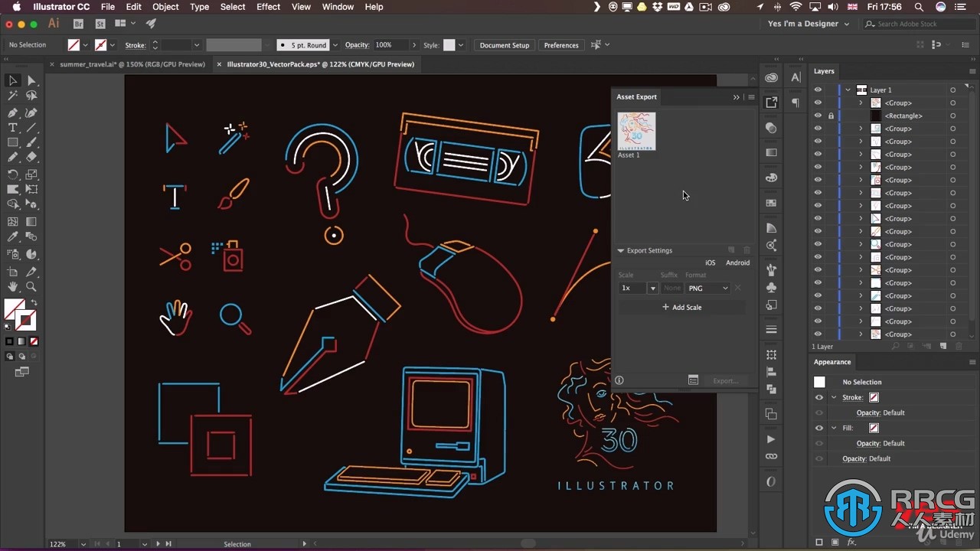Open the Paragraph panel icon

click(795, 103)
